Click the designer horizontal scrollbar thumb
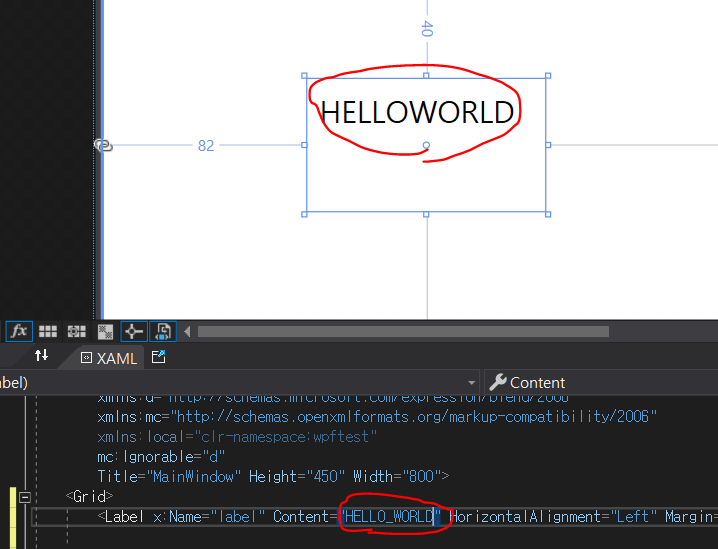This screenshot has height=549, width=718. tap(403, 331)
